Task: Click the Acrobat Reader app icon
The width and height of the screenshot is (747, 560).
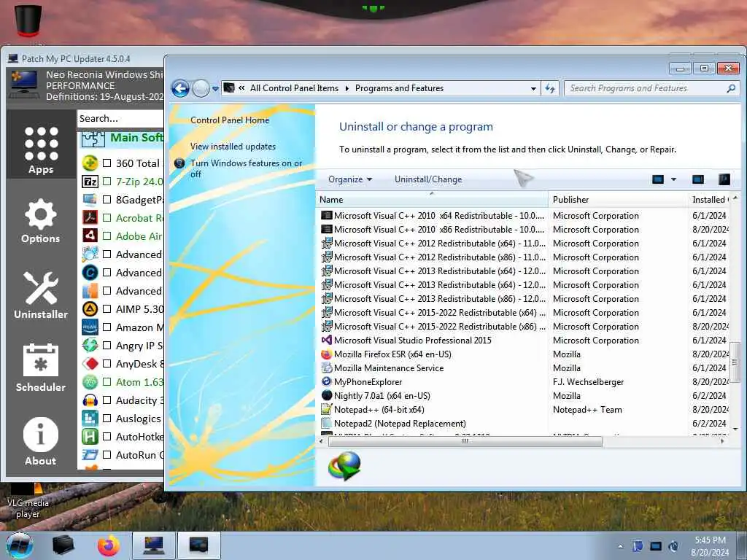Action: tap(90, 217)
